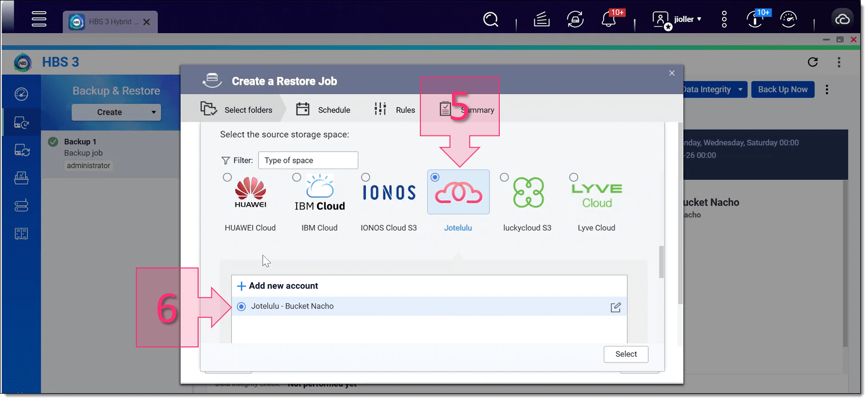Viewport: 868px width, 401px height.
Task: Switch to the HBS 3 Hybrid taskbar tab
Action: [x=110, y=22]
